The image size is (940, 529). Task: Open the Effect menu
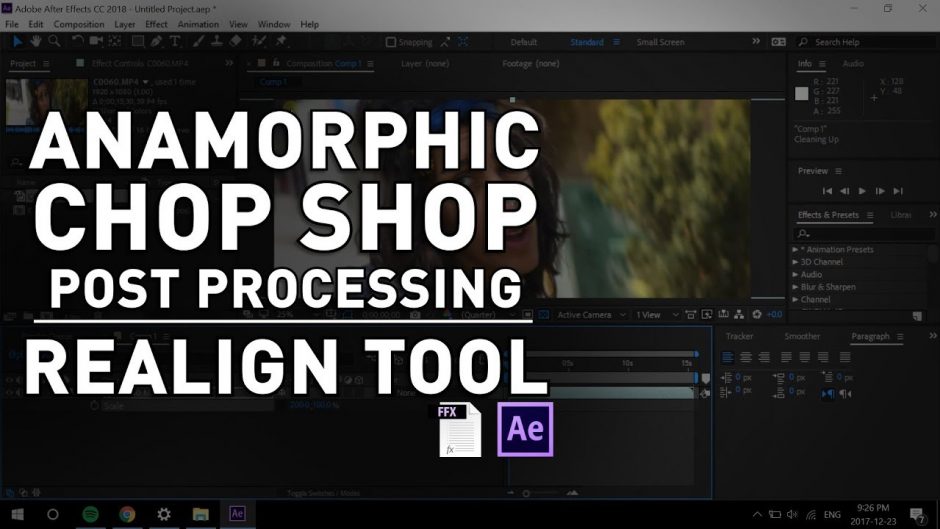(x=156, y=25)
